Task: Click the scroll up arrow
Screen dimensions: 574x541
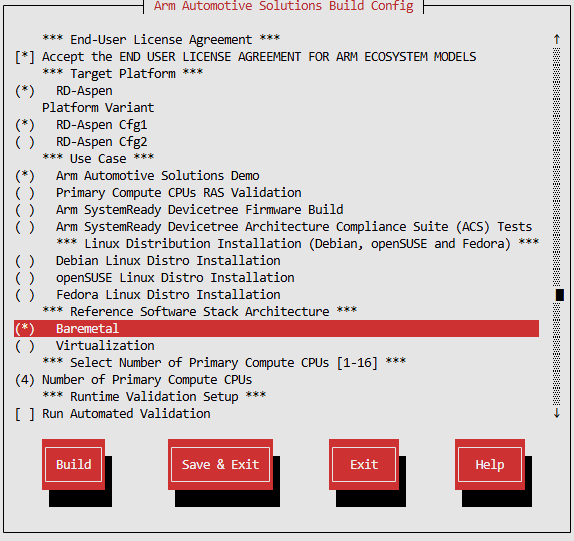Action: [557, 39]
